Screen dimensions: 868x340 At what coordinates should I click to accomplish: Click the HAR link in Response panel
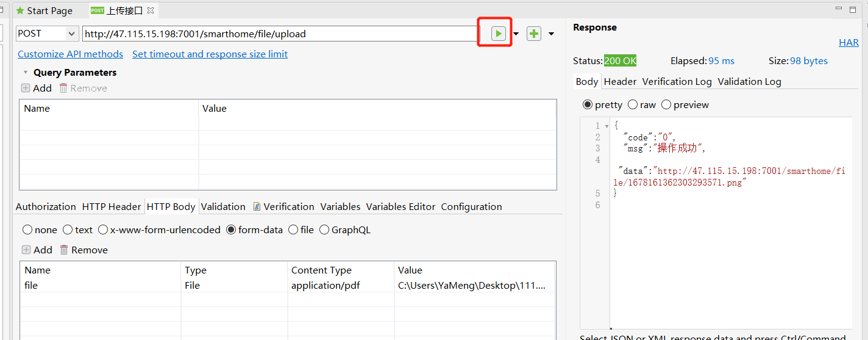848,42
